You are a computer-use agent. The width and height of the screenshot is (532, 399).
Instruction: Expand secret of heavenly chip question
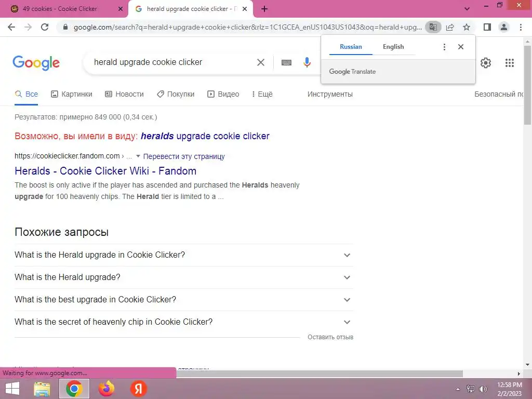[x=184, y=322]
